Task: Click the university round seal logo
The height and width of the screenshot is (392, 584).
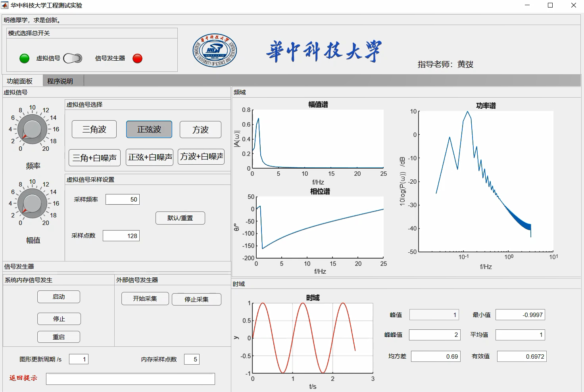Action: click(215, 50)
